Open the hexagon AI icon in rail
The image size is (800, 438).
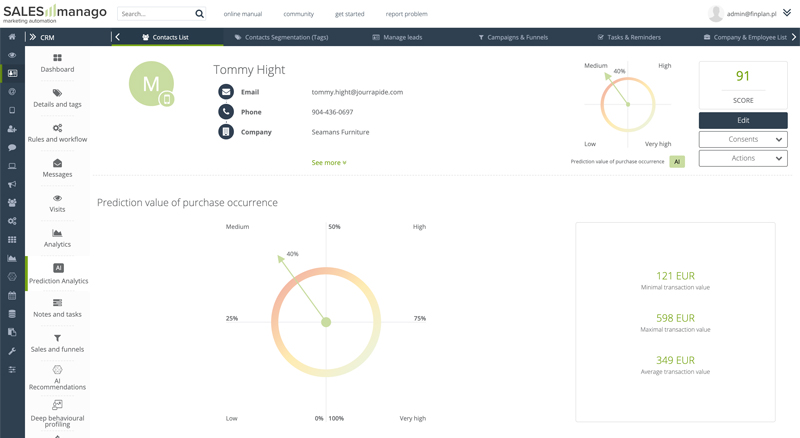coord(12,277)
